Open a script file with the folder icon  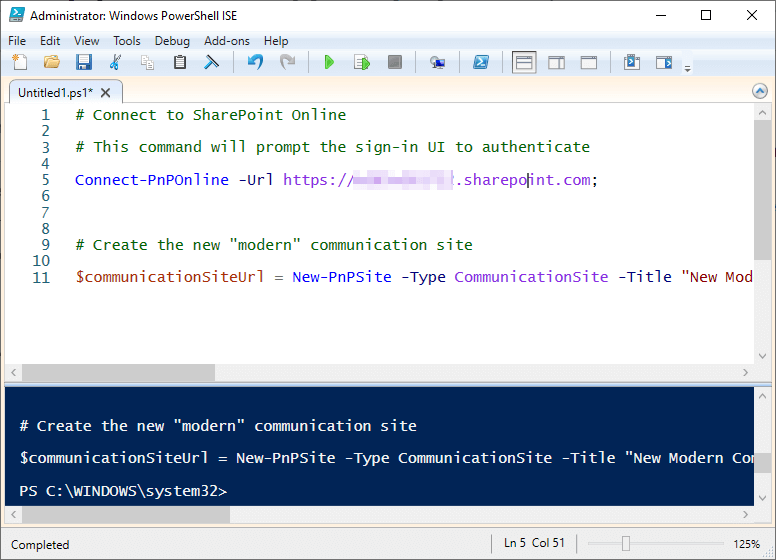(51, 62)
